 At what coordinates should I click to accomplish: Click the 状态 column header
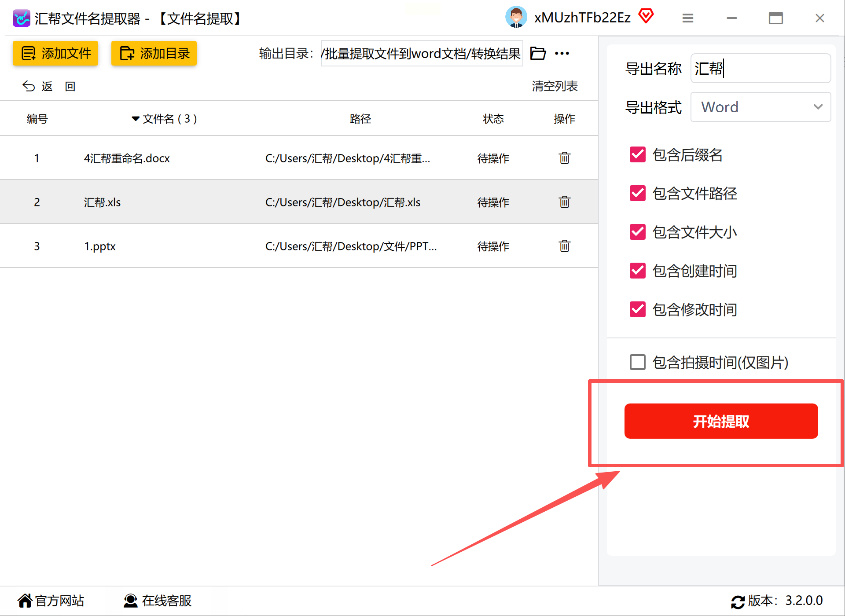(493, 119)
